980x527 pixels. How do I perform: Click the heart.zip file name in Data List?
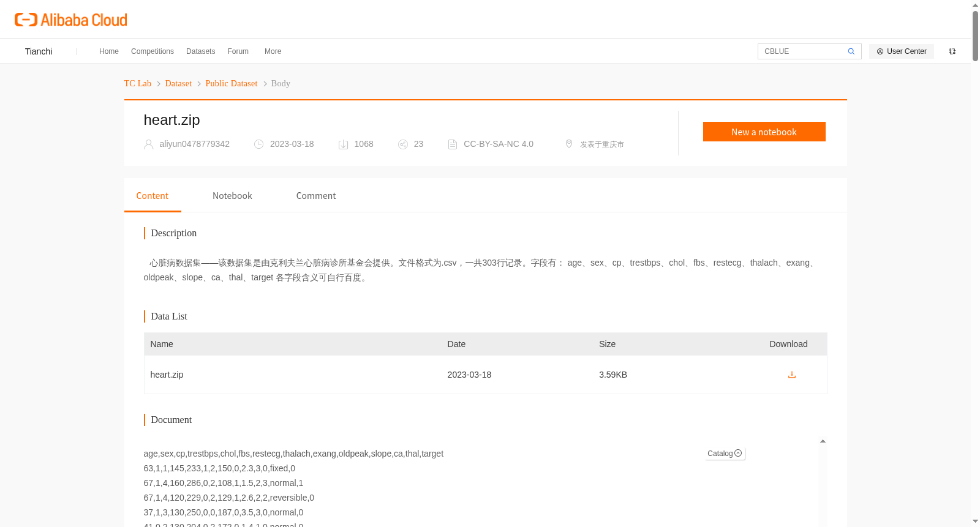point(167,375)
